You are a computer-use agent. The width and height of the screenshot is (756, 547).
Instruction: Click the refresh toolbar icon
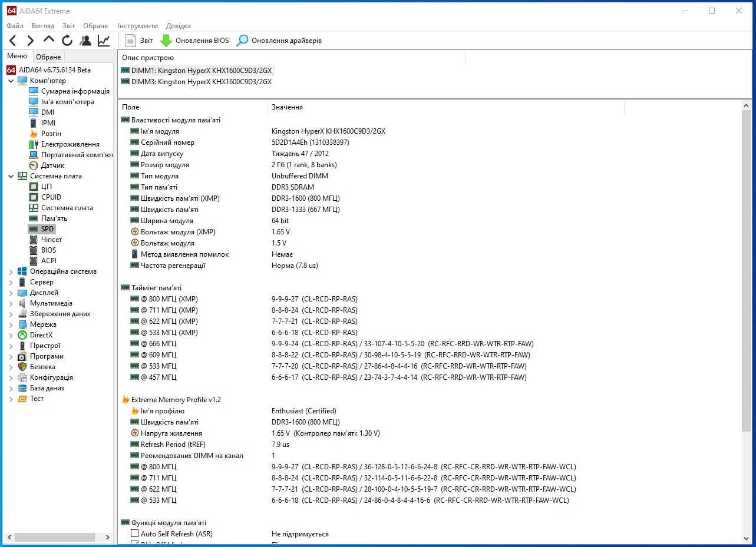tap(67, 41)
